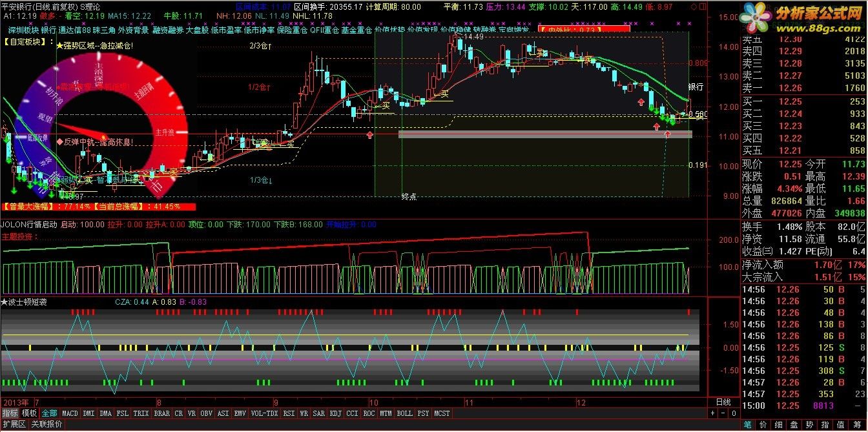Open the CR indicator tab
The height and width of the screenshot is (432, 868).
click(179, 413)
